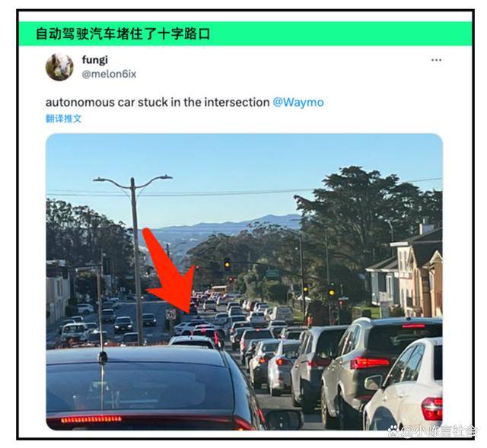Open the three-dot more options menu
This screenshot has height=448, width=487.
click(436, 60)
